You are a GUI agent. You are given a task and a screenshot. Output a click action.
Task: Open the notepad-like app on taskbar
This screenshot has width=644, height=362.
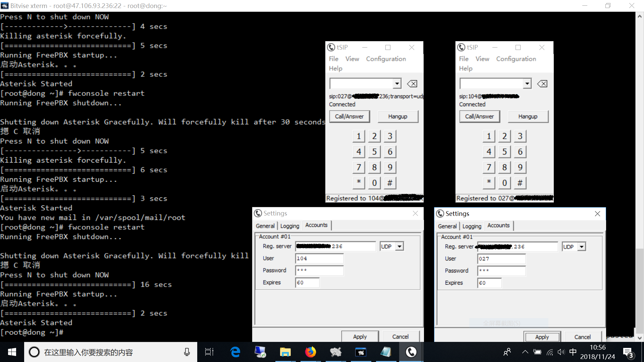[x=386, y=352]
